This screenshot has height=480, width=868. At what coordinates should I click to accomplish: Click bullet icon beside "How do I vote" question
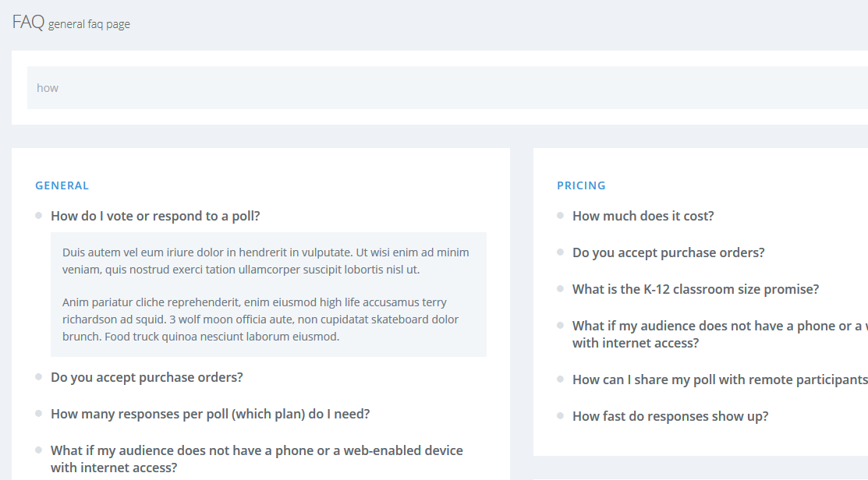[38, 216]
